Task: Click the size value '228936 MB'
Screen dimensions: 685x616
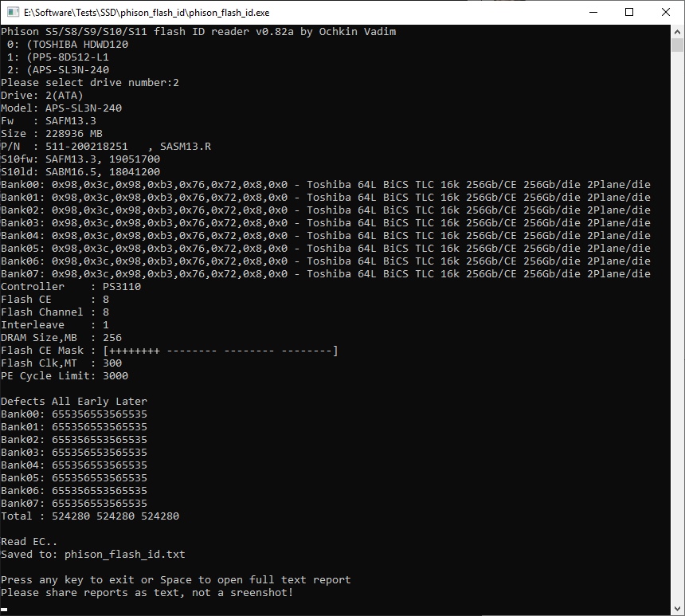Action: (x=74, y=134)
